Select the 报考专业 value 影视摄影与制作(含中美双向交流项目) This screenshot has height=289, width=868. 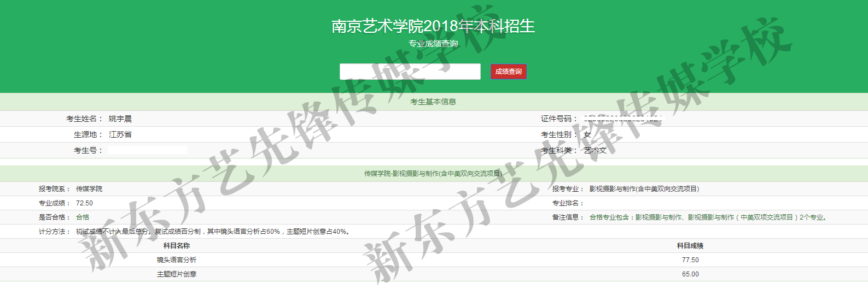coord(644,189)
